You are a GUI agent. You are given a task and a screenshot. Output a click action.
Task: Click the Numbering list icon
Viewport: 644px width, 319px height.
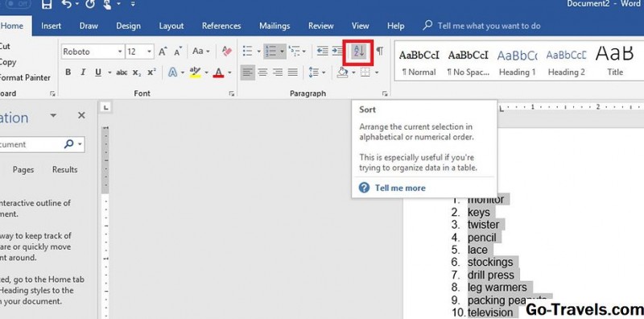(x=270, y=52)
